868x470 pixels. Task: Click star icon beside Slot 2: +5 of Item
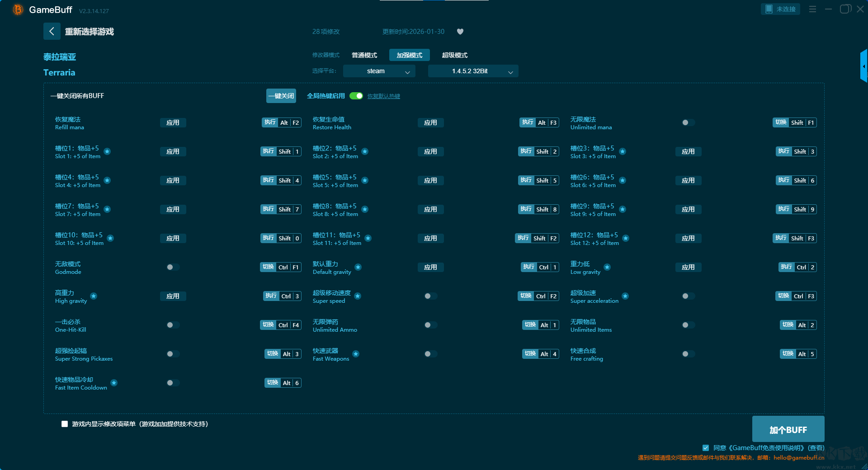coord(365,151)
